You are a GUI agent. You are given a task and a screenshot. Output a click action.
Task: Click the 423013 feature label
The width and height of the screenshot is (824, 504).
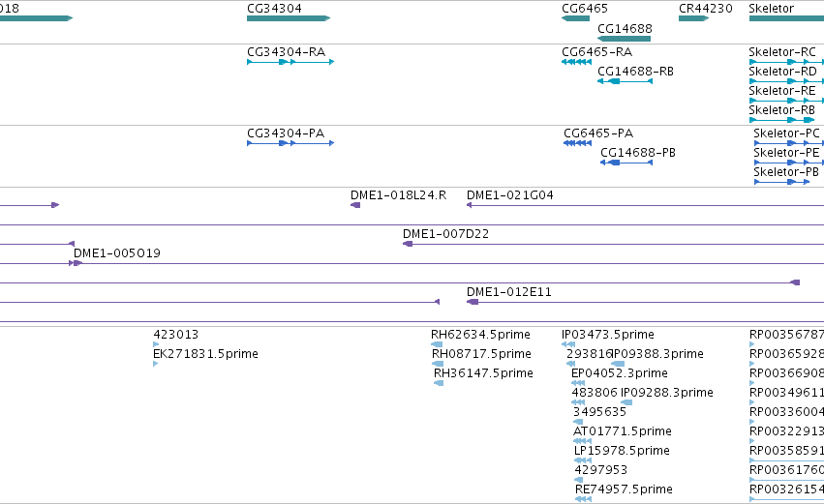point(175,335)
